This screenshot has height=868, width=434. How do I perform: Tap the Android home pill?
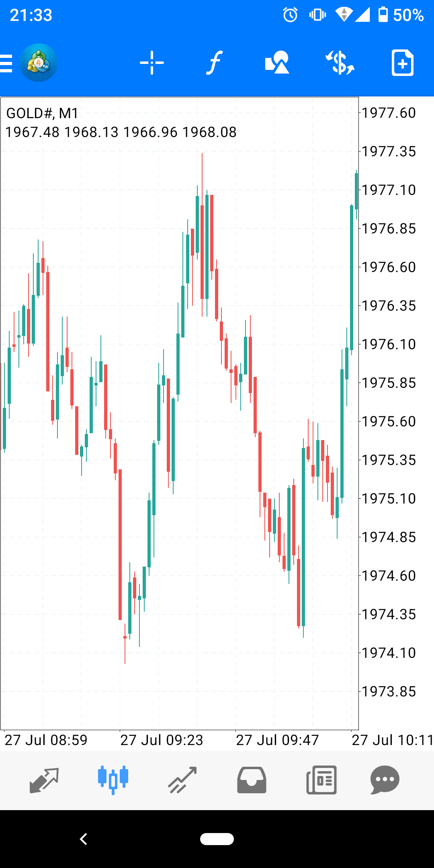pyautogui.click(x=217, y=839)
